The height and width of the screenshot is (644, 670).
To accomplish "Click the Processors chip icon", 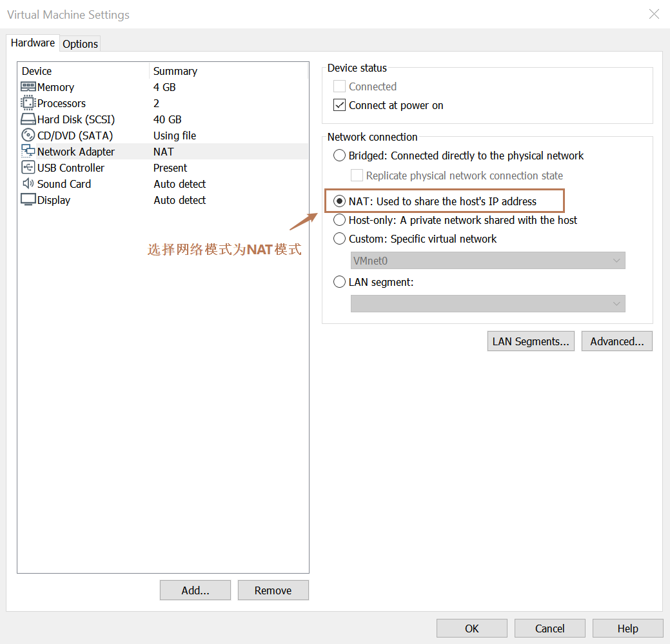I will 28,103.
